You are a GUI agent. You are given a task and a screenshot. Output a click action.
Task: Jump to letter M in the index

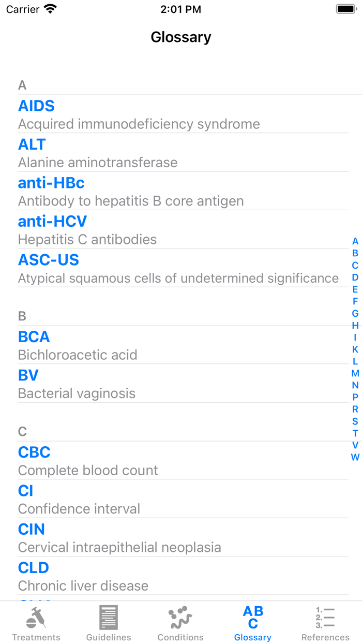pyautogui.click(x=355, y=373)
